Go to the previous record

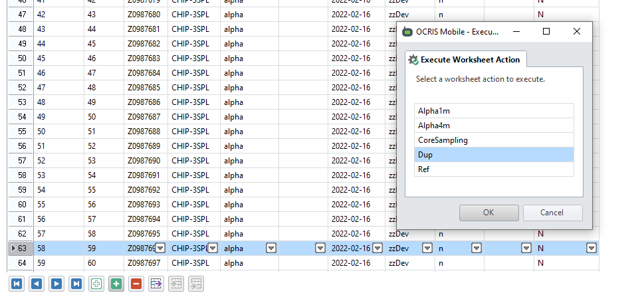(x=37, y=284)
